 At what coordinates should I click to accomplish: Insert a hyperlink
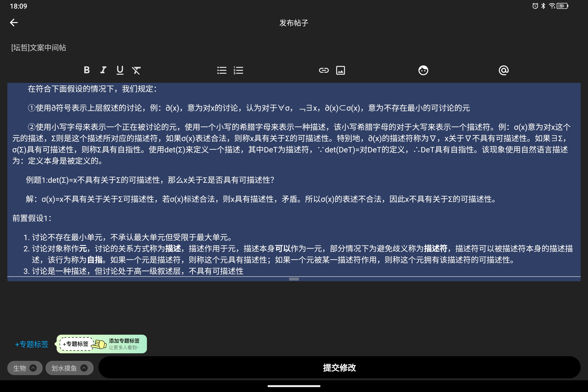click(x=324, y=70)
